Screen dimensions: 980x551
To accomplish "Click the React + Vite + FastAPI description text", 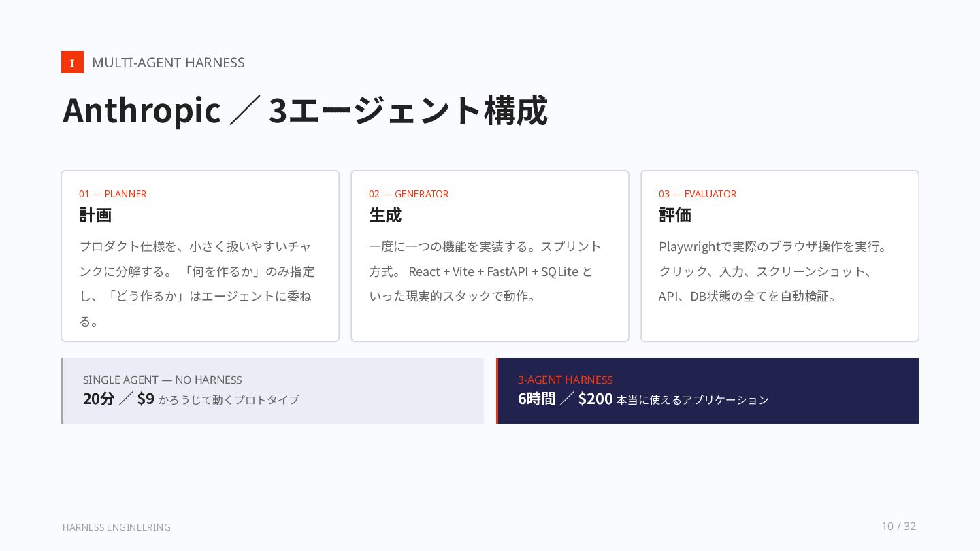I will [x=485, y=271].
